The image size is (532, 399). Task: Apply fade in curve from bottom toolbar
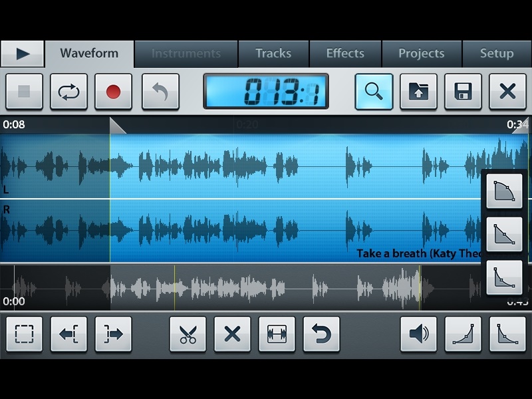[x=463, y=334]
